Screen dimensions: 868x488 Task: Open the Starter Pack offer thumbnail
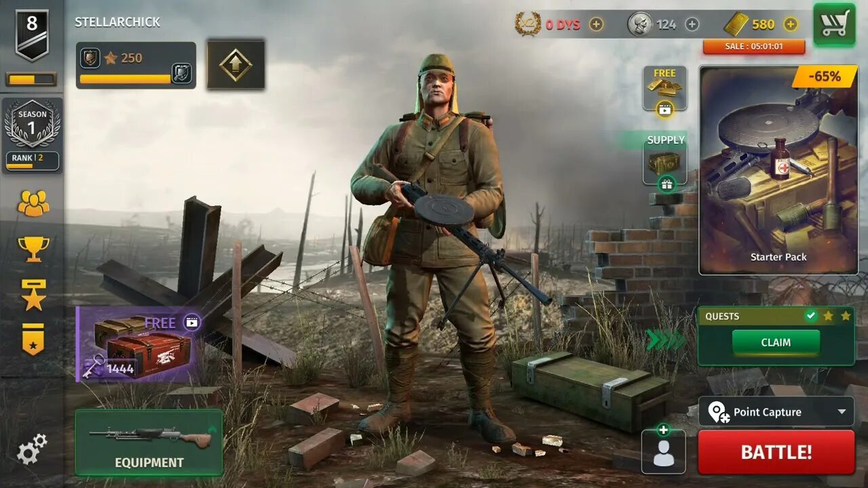click(778, 170)
